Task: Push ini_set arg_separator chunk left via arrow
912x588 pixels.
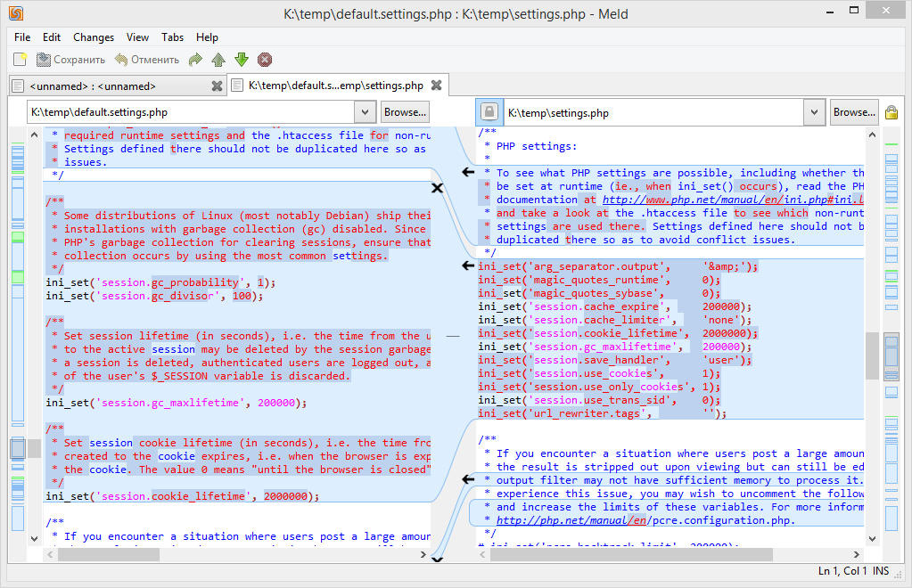Action: (x=468, y=265)
